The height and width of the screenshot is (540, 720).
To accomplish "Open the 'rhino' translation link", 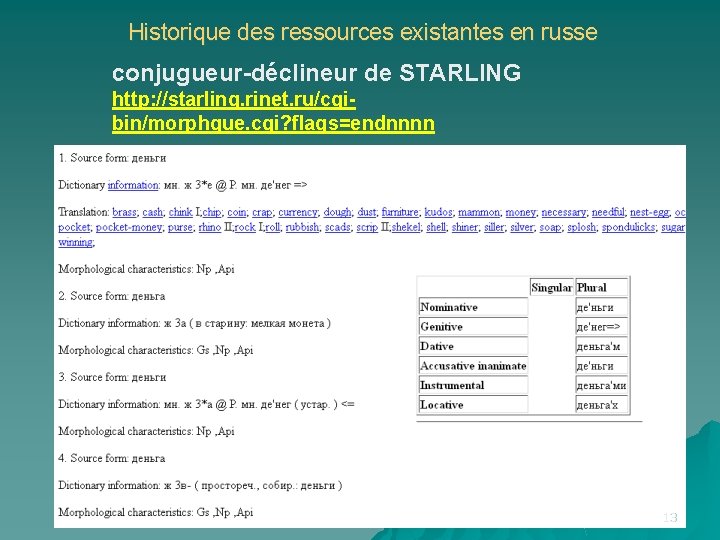I will (210, 227).
